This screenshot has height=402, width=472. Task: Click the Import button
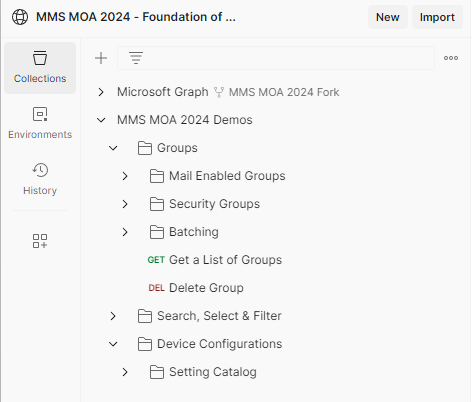tap(437, 17)
